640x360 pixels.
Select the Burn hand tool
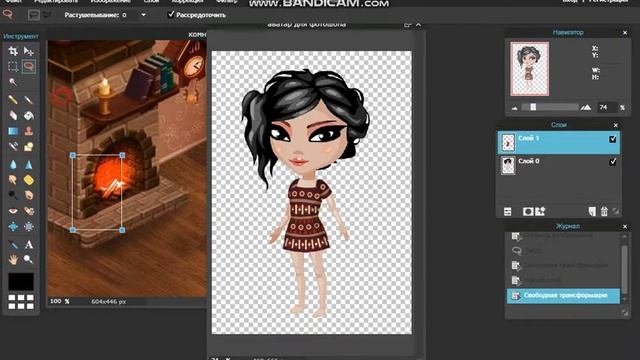29,196
